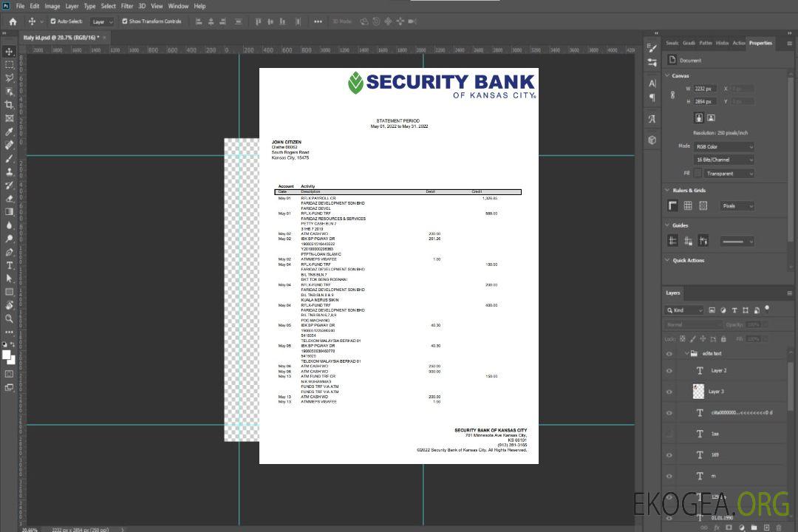Select the Rectangular Marquee tool
This screenshot has height=532, width=798.
click(9, 65)
